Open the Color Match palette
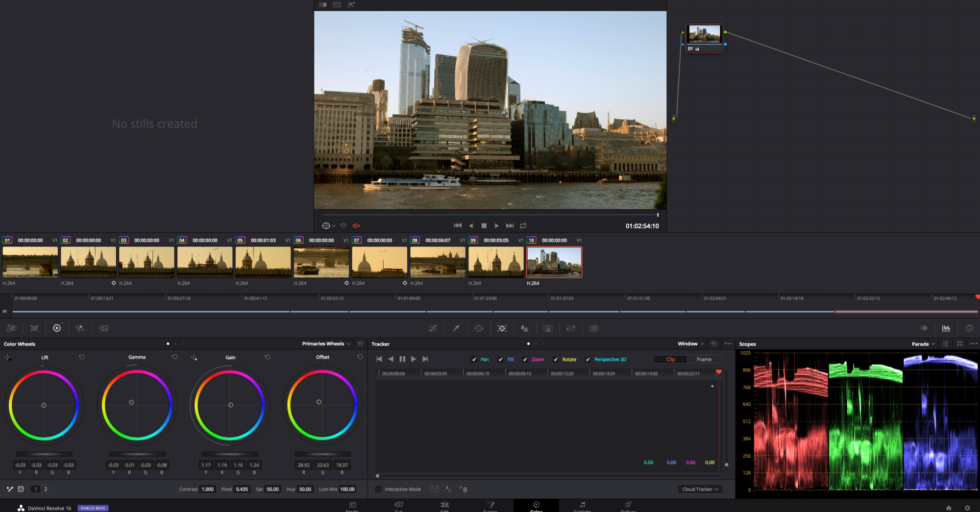980x512 pixels. coord(34,328)
